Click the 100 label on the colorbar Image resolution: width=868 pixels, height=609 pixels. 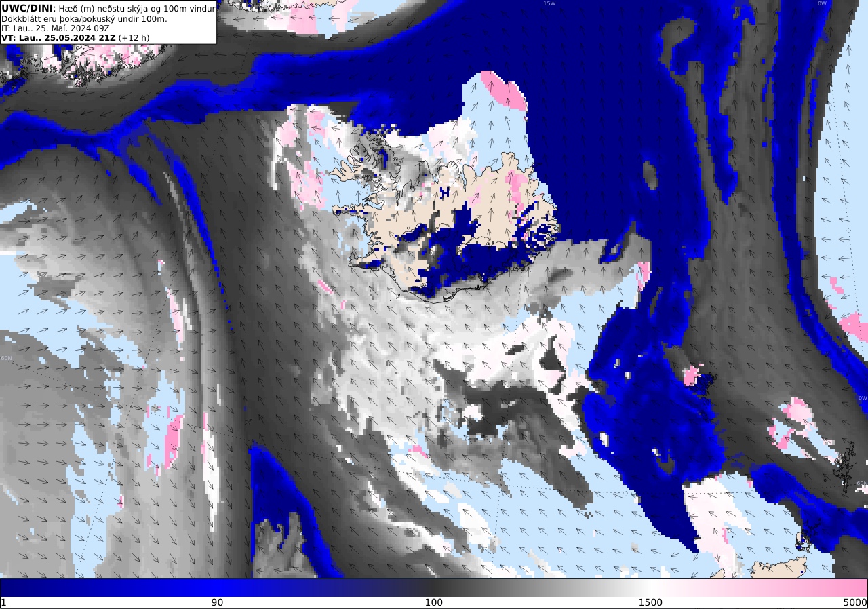[x=433, y=602]
